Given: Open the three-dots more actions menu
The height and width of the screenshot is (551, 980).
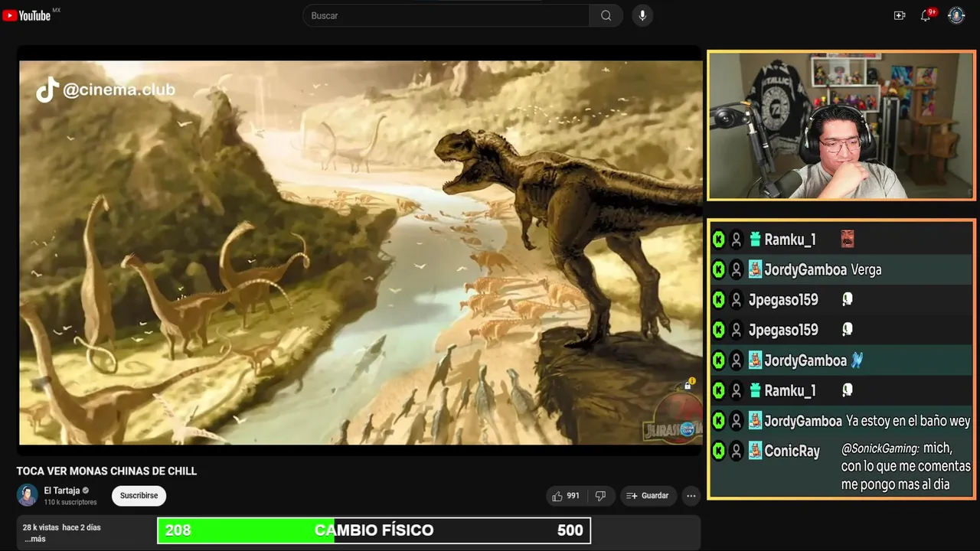Looking at the screenshot, I should (691, 496).
